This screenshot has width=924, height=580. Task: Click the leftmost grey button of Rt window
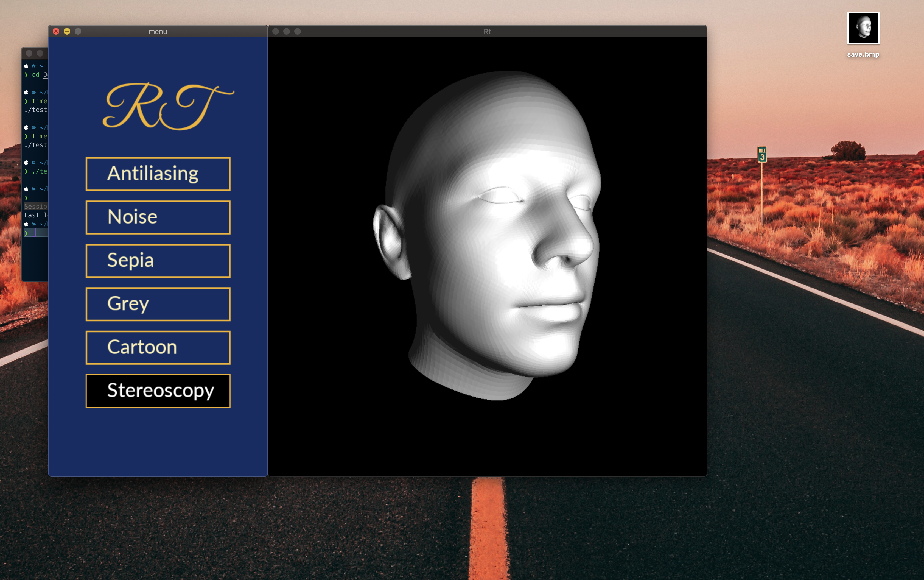pos(276,32)
